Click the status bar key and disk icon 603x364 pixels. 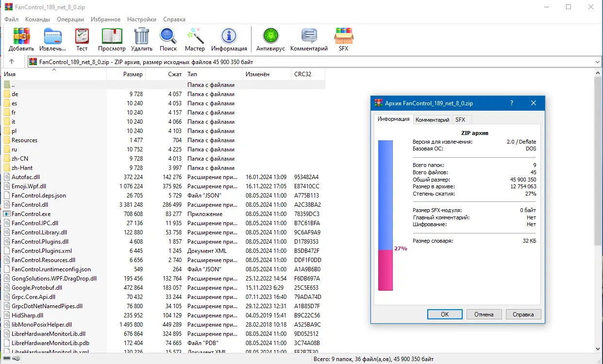[x=11, y=359]
